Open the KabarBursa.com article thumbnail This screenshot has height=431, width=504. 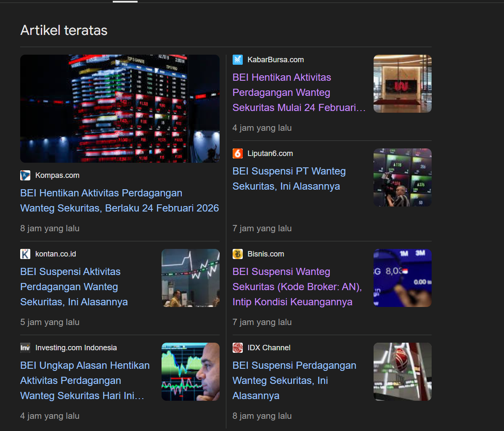(403, 84)
